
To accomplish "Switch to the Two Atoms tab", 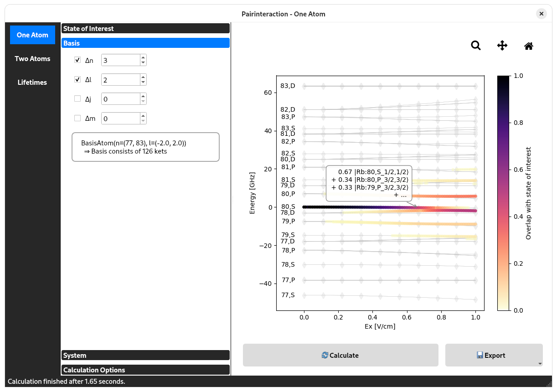I will point(32,59).
